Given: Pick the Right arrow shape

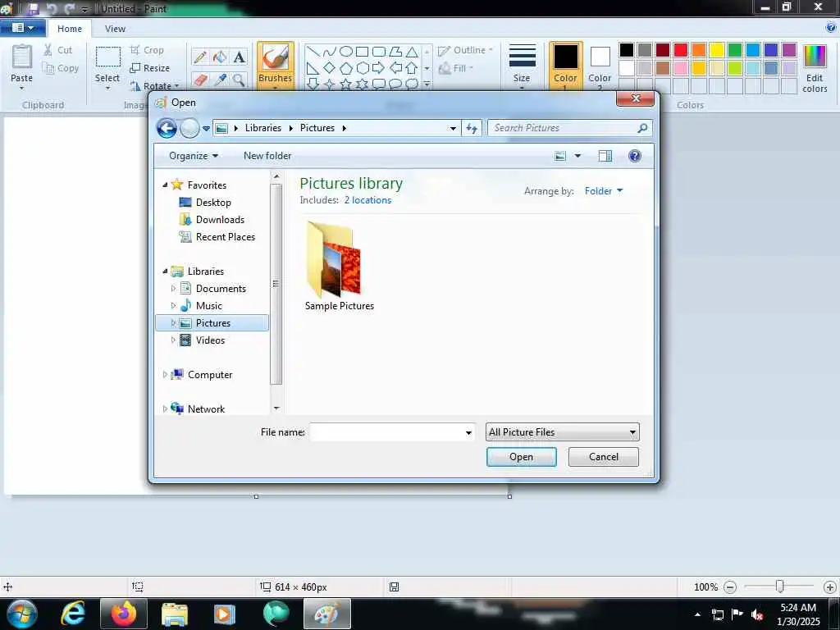Looking at the screenshot, I should coord(378,68).
